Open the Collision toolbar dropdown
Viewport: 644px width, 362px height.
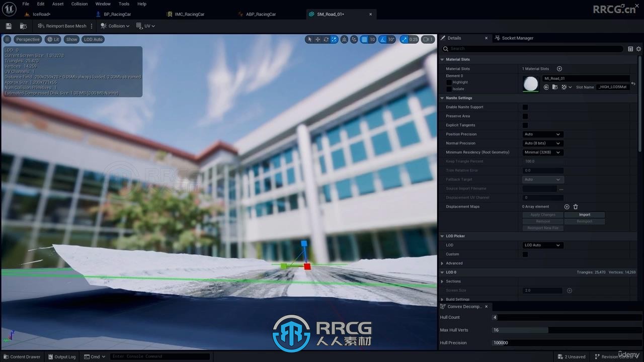115,26
